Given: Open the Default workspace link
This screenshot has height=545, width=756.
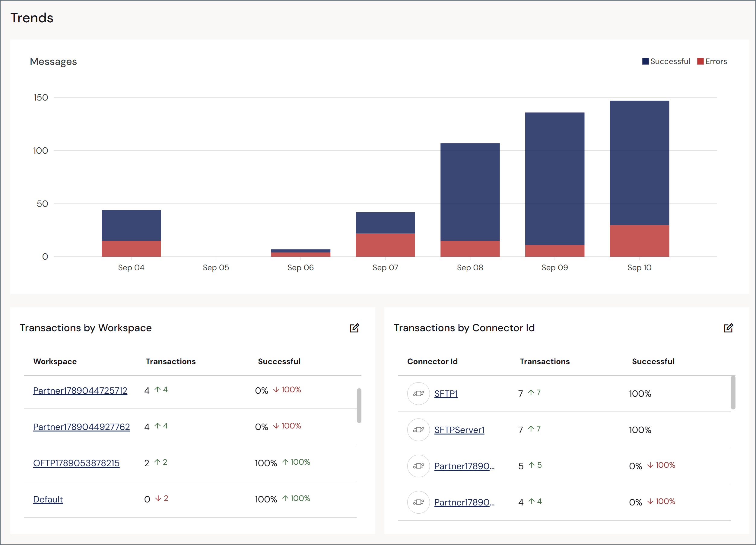Looking at the screenshot, I should coord(48,499).
